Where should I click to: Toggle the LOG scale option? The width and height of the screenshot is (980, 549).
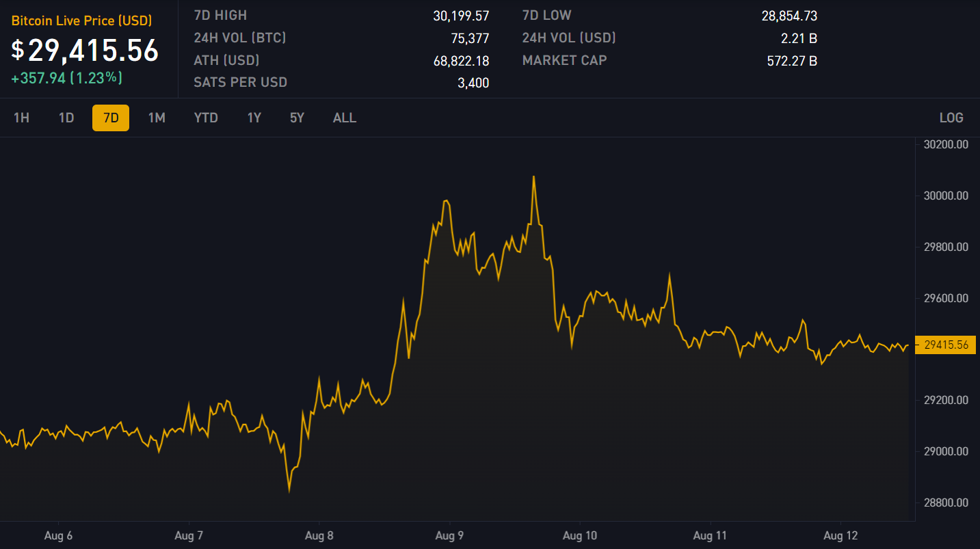click(x=951, y=118)
